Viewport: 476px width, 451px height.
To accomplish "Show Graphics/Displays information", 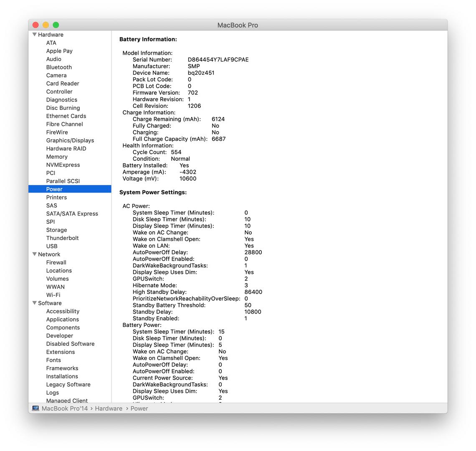I will click(x=70, y=141).
